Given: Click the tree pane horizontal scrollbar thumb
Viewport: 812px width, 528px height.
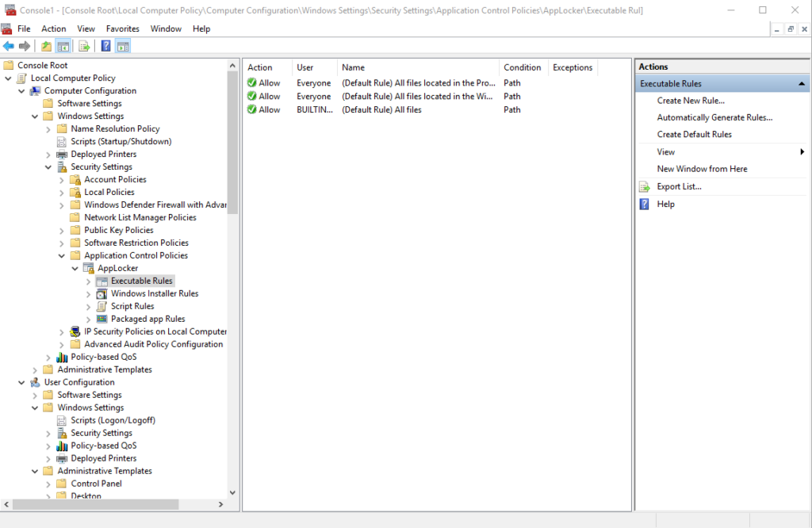Looking at the screenshot, I should (95, 504).
